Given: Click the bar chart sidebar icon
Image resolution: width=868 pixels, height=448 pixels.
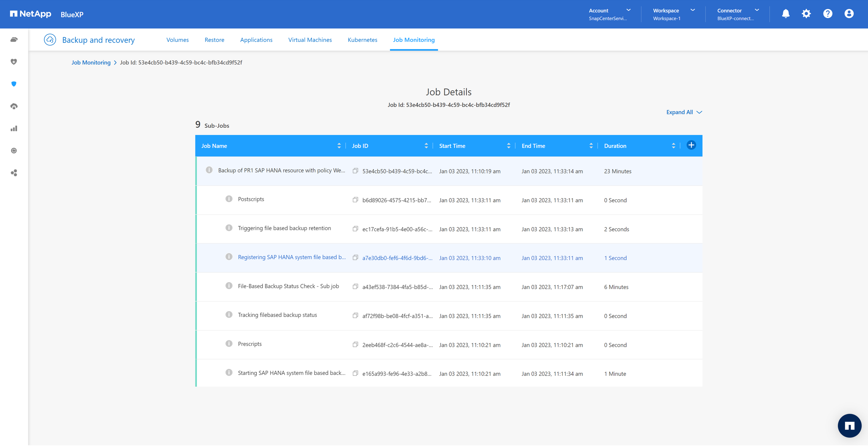Looking at the screenshot, I should (14, 129).
